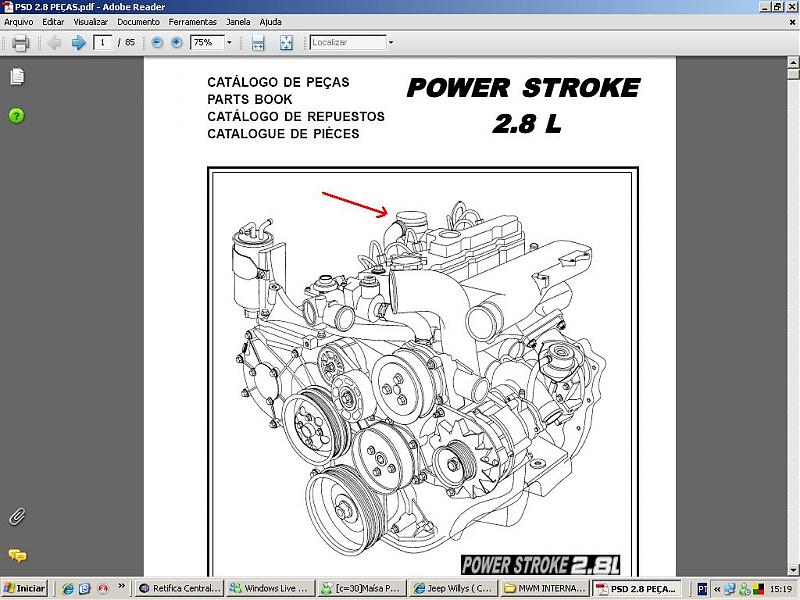Click the Localizar search box

click(x=348, y=42)
